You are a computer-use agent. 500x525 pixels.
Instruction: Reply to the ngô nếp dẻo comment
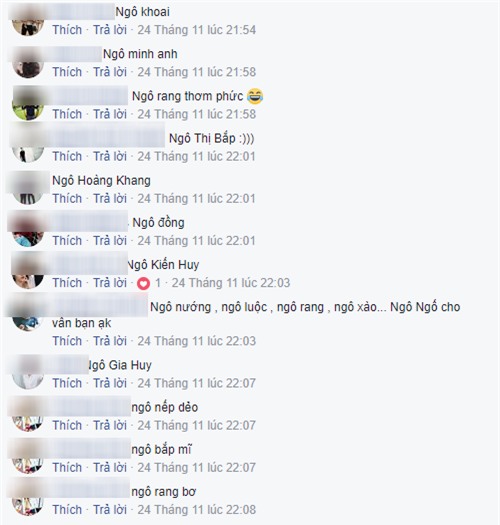pyautogui.click(x=110, y=425)
